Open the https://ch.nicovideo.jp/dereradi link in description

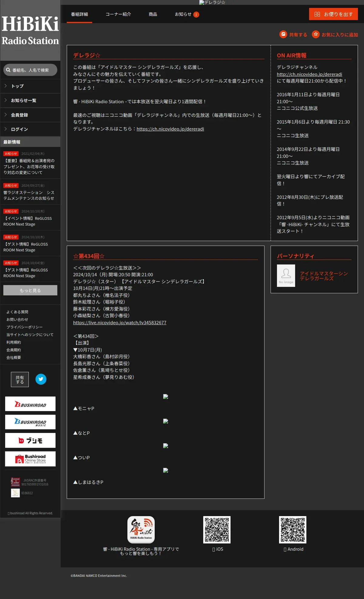coord(170,129)
